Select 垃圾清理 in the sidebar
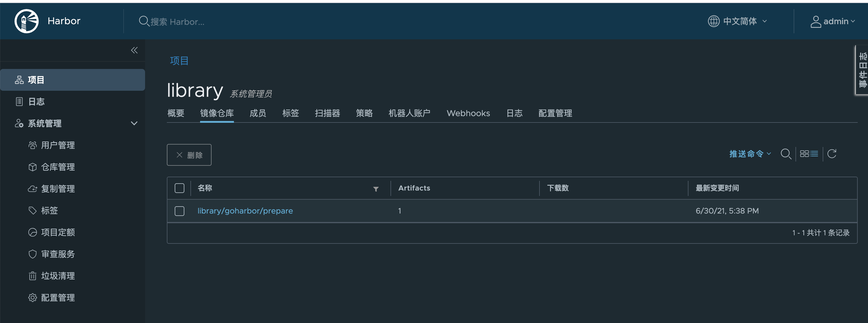Screen dimensions: 868x323 [x=58, y=276]
